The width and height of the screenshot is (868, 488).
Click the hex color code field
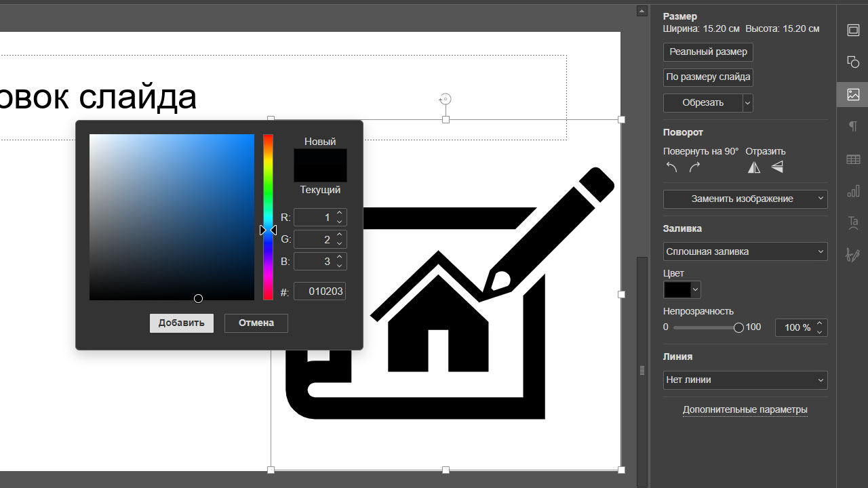[x=320, y=291]
